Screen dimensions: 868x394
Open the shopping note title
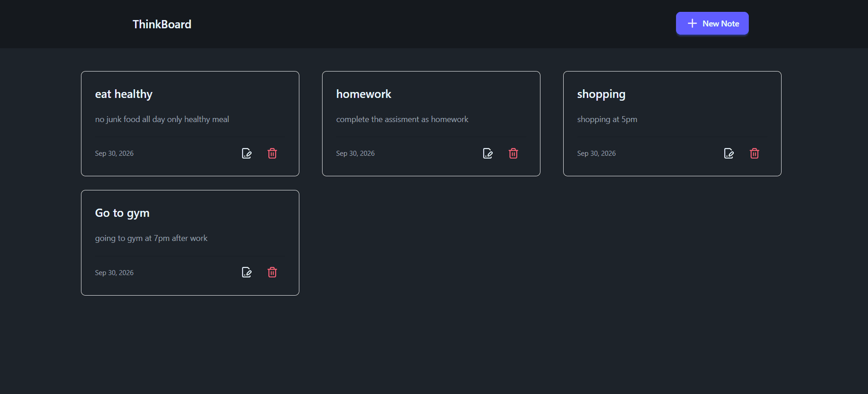[x=601, y=94]
